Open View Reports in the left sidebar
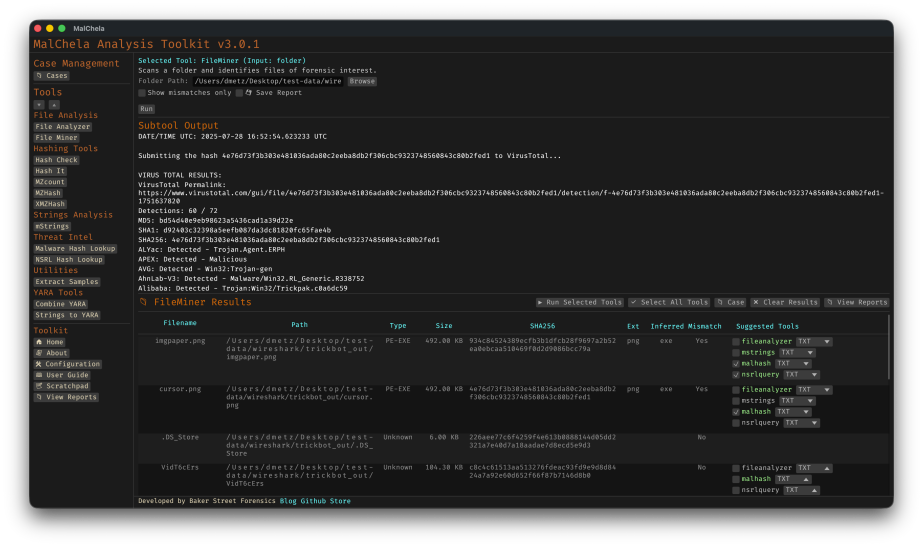The height and width of the screenshot is (547, 923). click(66, 397)
